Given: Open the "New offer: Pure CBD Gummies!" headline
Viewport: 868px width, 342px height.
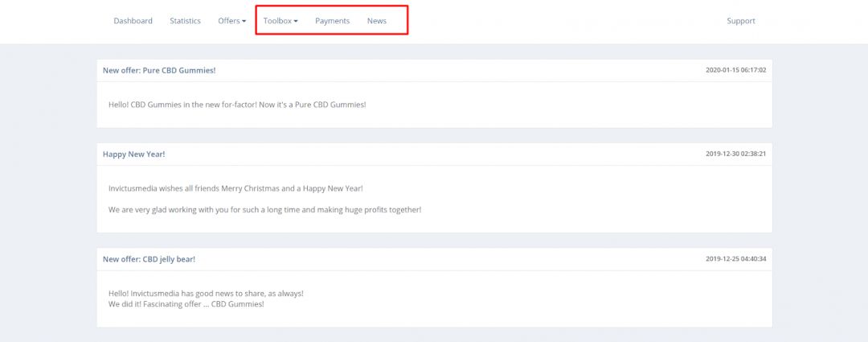Looking at the screenshot, I should click(159, 70).
